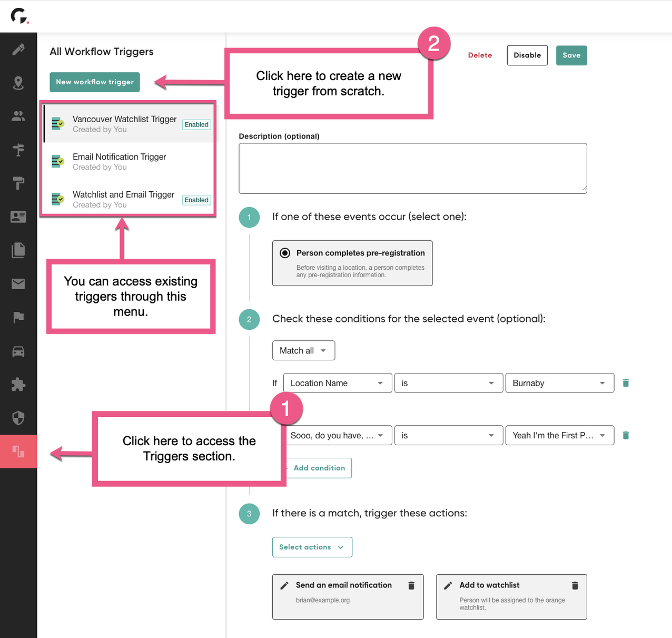Open the signpost wayfinding section
Image resolution: width=672 pixels, height=638 pixels.
tap(18, 150)
